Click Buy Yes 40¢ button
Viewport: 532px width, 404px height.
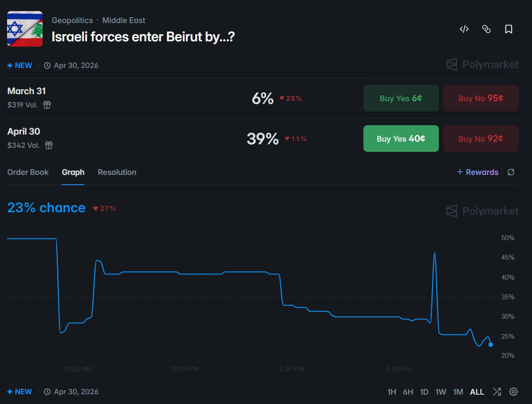[401, 139]
